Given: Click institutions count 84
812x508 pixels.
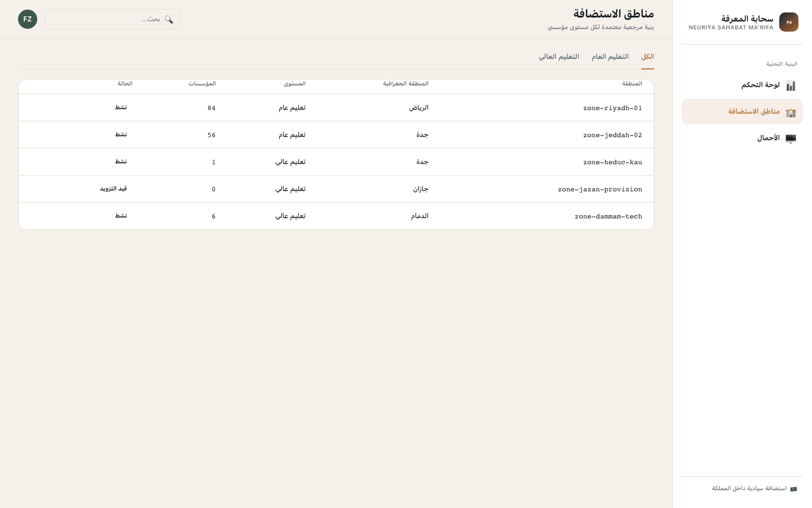Looking at the screenshot, I should click(x=211, y=108).
